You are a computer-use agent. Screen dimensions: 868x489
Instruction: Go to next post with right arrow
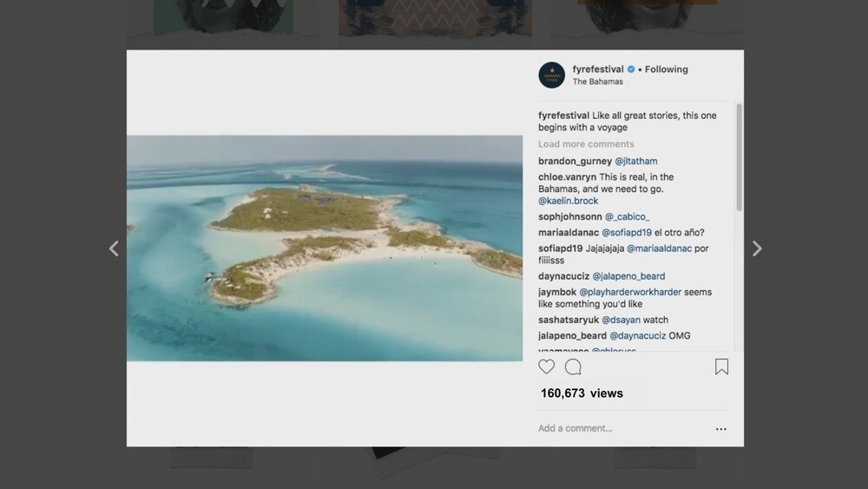pyautogui.click(x=757, y=248)
